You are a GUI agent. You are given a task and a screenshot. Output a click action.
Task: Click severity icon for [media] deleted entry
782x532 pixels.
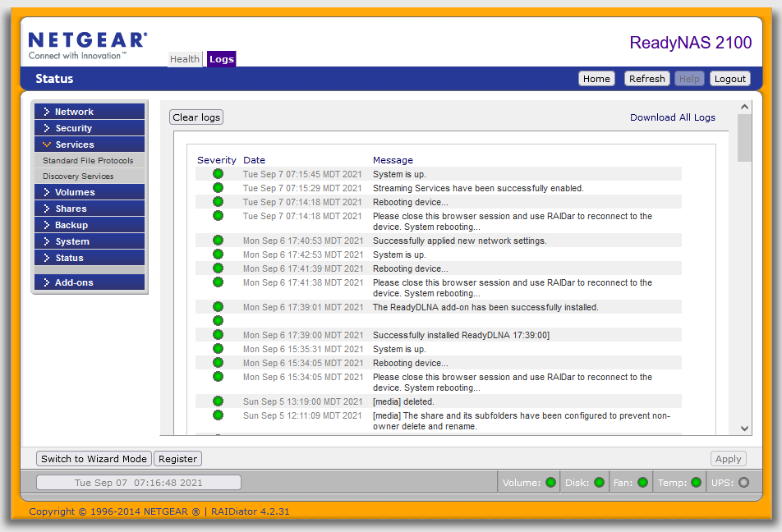(218, 401)
